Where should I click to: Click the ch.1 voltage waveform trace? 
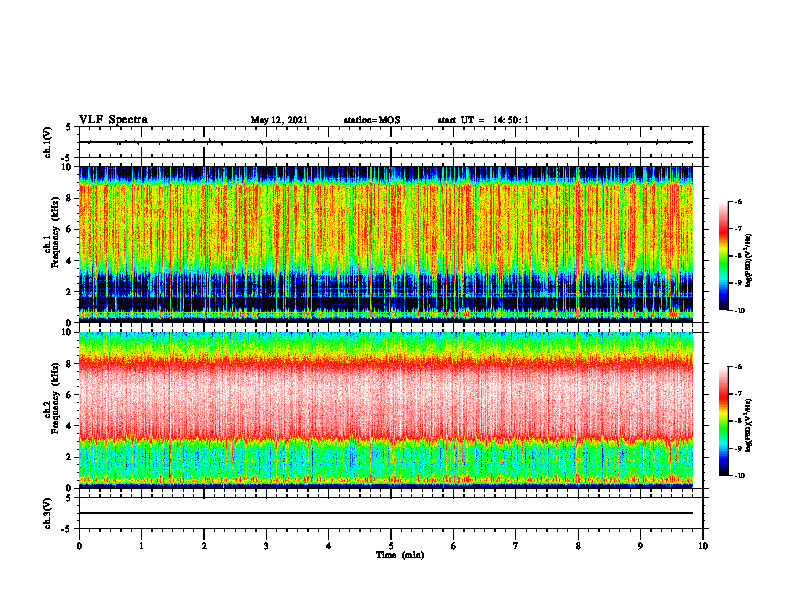386,142
